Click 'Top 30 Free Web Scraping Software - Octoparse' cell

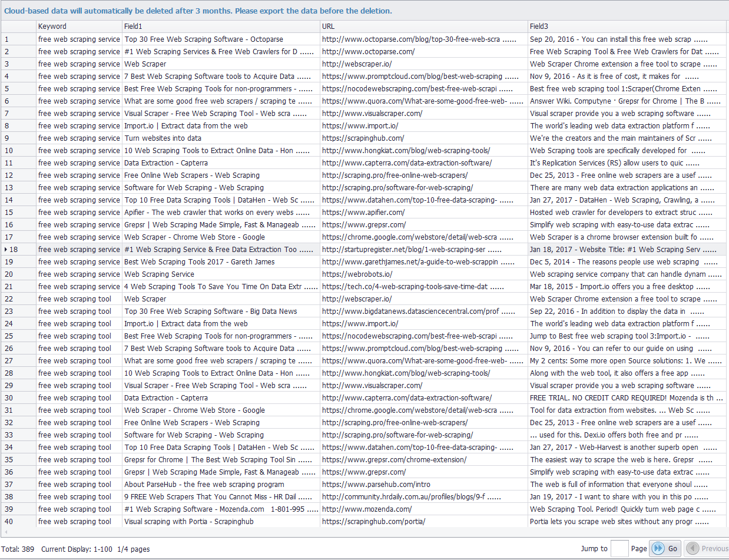tap(221, 39)
